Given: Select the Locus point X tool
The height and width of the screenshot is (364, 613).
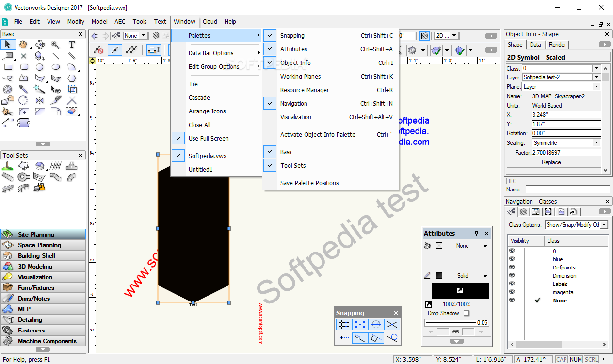Looking at the screenshot, I should tap(23, 56).
